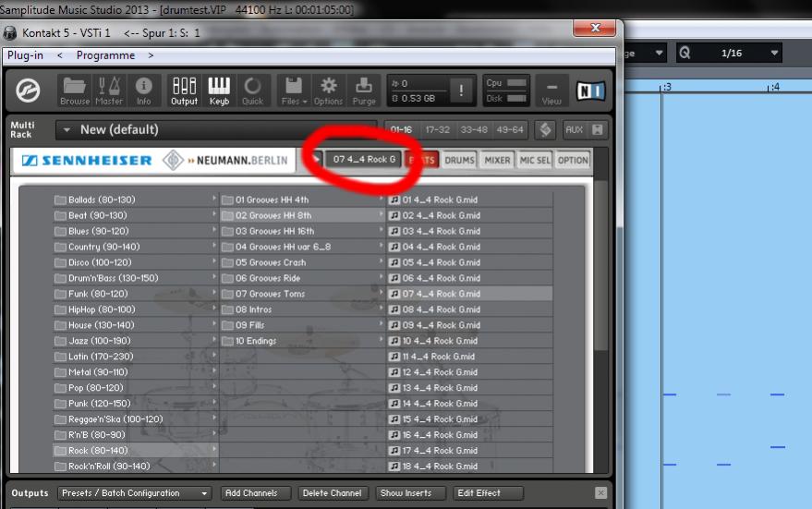Select 12 4_4 Rock G.mid file

(469, 371)
